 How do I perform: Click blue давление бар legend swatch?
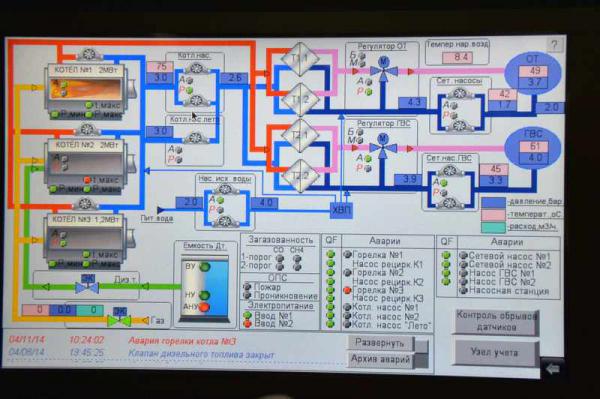point(493,202)
